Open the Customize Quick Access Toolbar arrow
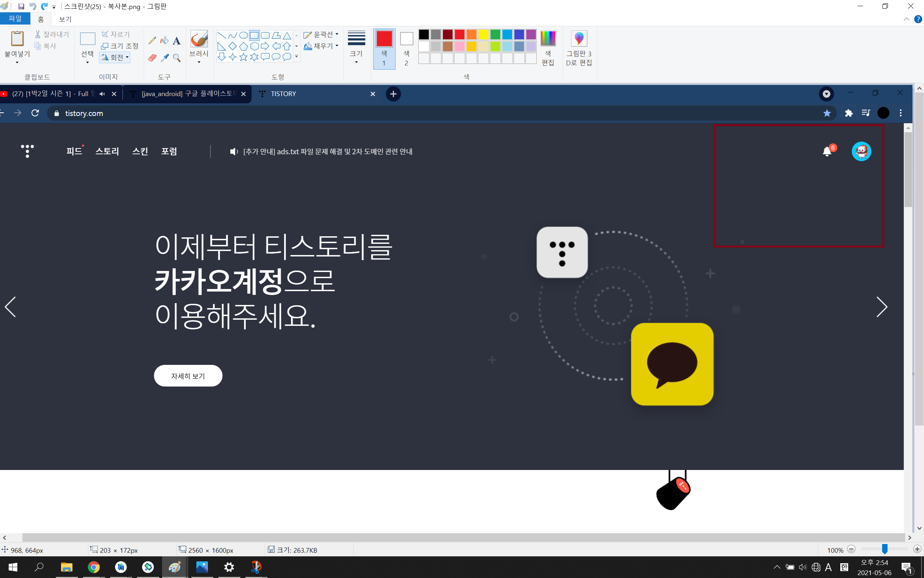Viewport: 924px width, 578px height. (x=54, y=7)
